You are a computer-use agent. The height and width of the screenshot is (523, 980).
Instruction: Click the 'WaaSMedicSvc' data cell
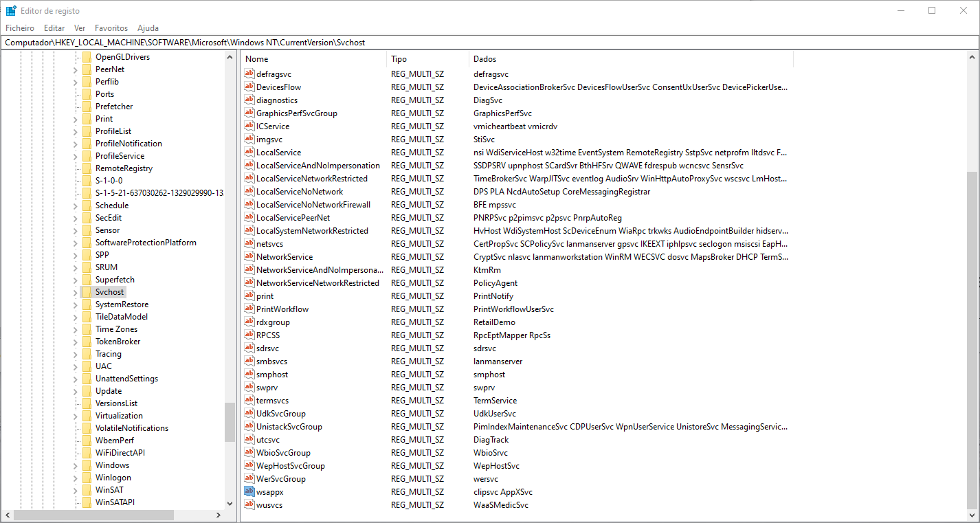click(501, 505)
